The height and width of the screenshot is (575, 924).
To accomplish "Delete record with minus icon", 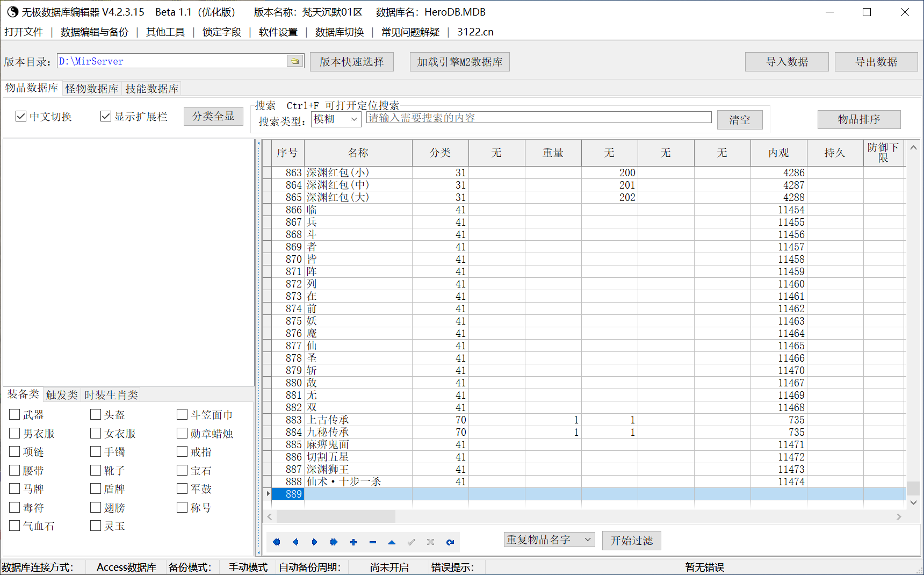I will 373,542.
